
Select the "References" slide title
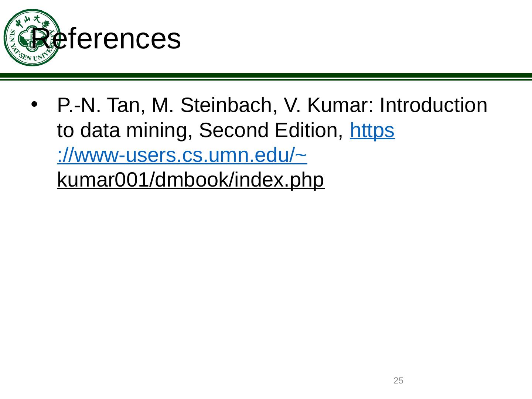click(106, 38)
